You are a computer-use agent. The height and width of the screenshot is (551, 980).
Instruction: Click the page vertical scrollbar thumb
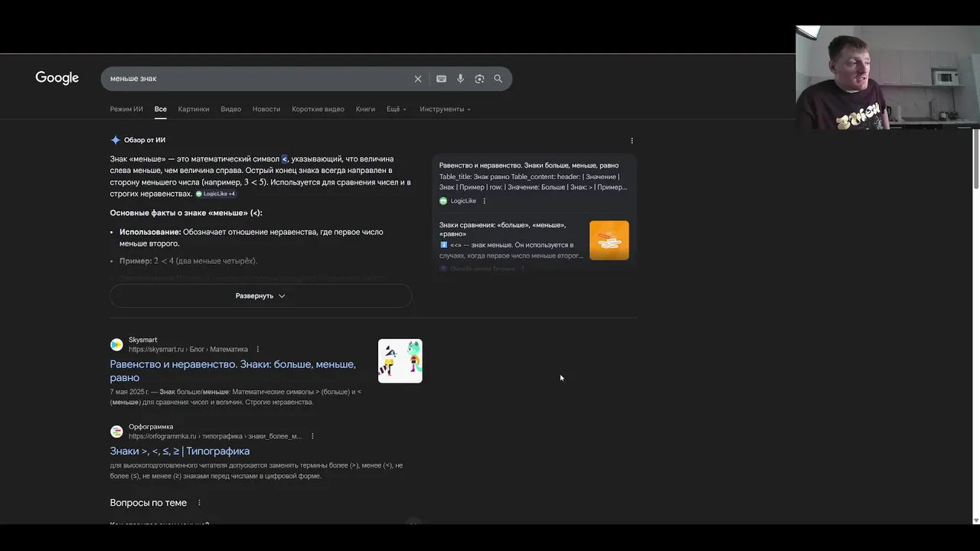point(975,159)
